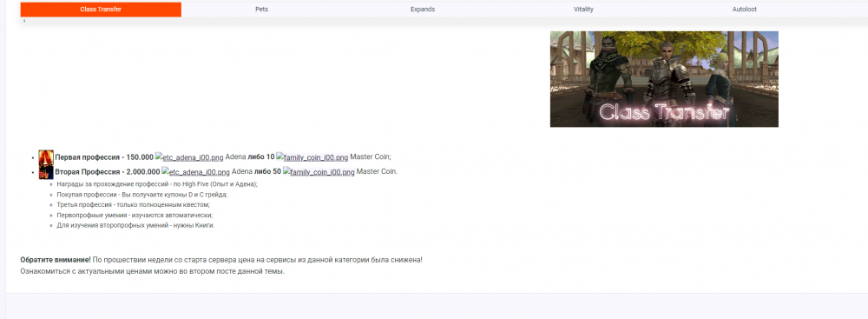868x319 pixels.
Task: Click the line 'Для изучения второпрофных умений'
Action: 135,226
